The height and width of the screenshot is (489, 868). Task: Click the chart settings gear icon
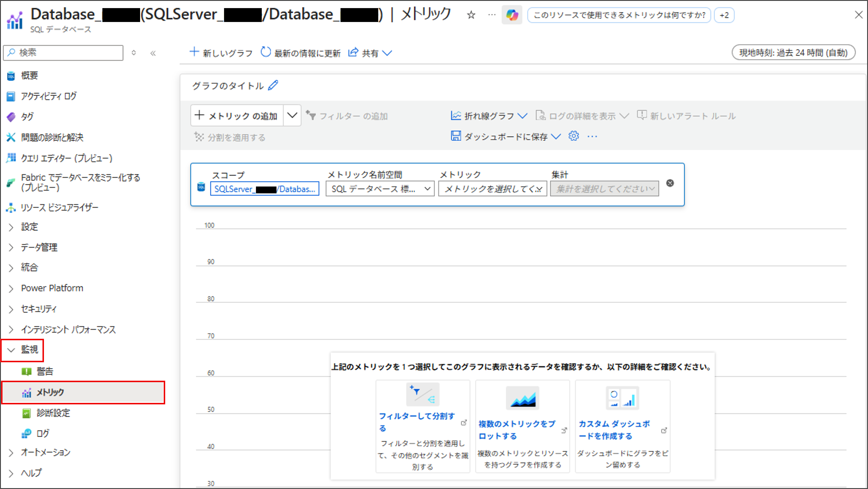573,136
